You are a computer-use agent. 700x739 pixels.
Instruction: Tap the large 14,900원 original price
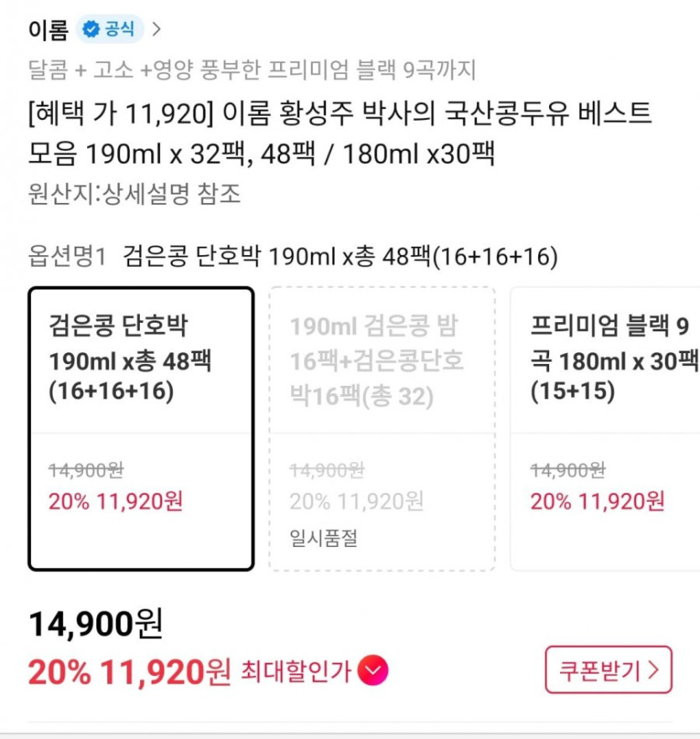[96, 623]
